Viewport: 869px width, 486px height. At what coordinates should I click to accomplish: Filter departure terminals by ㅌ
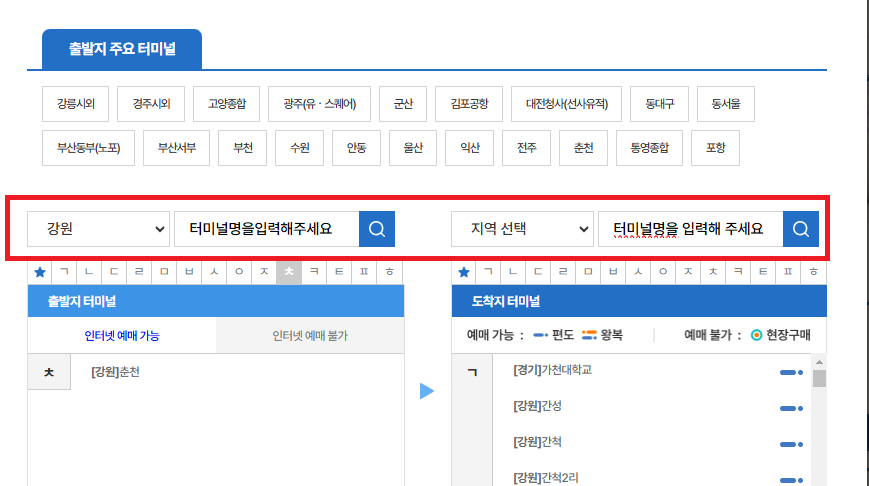339,272
